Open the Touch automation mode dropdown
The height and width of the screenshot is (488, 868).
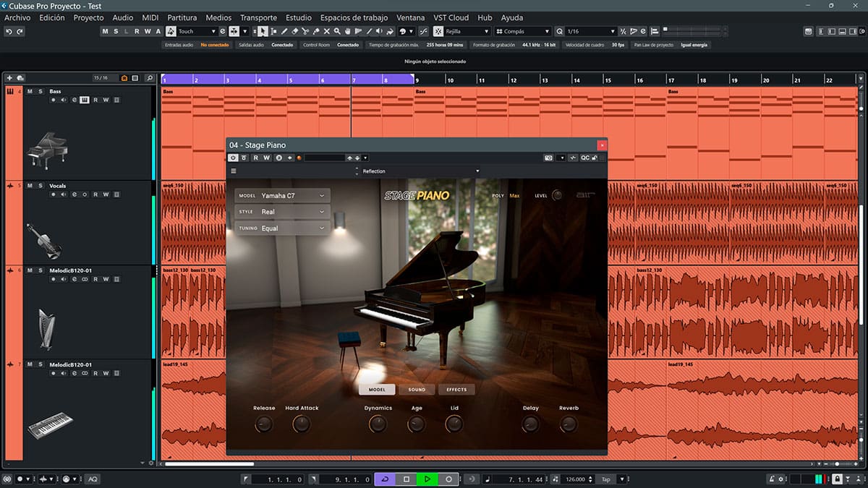click(197, 31)
